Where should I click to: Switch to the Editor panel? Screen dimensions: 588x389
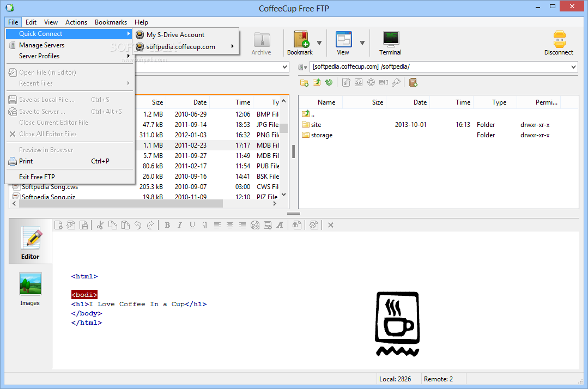click(31, 241)
